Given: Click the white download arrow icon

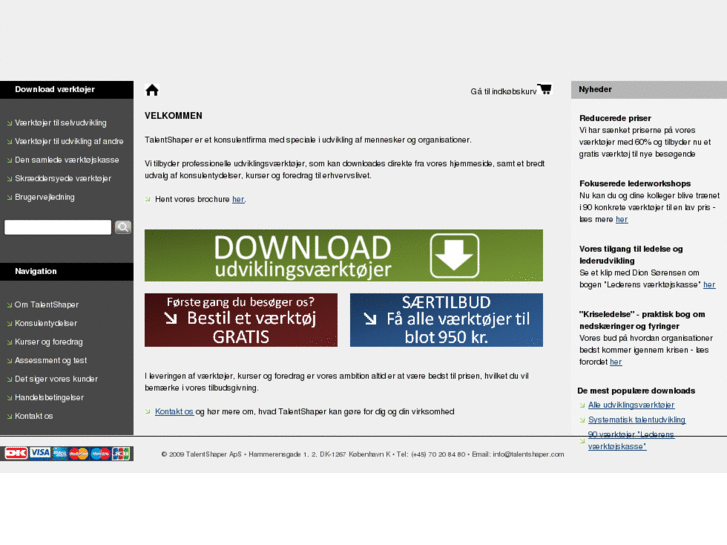Looking at the screenshot, I should click(x=454, y=255).
